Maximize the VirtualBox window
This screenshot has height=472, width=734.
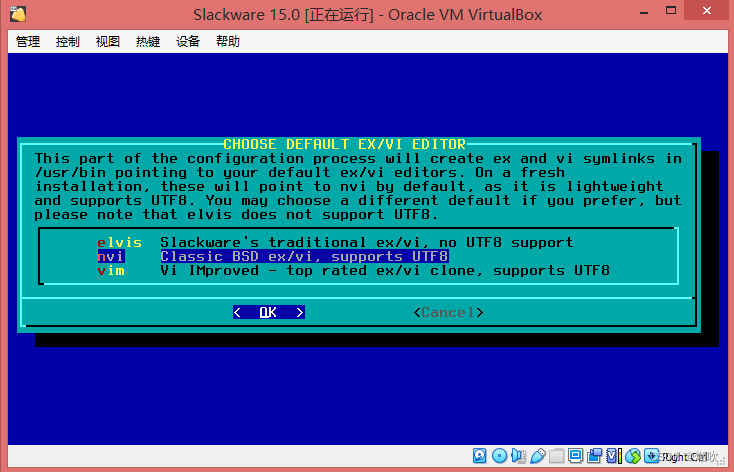click(671, 11)
